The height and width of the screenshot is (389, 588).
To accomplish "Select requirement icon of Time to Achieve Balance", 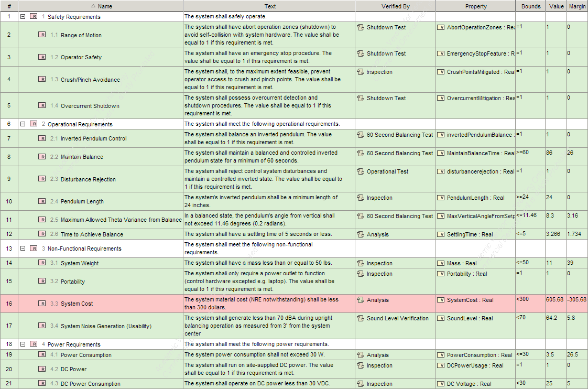I will (x=42, y=234).
